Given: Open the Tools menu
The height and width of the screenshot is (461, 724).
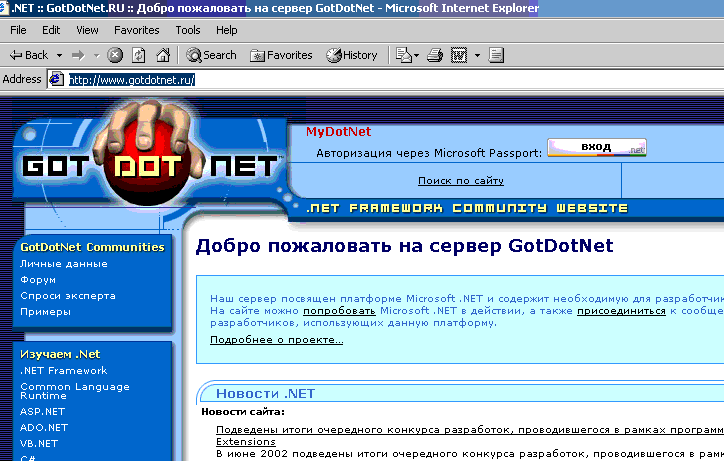Looking at the screenshot, I should pyautogui.click(x=188, y=30).
